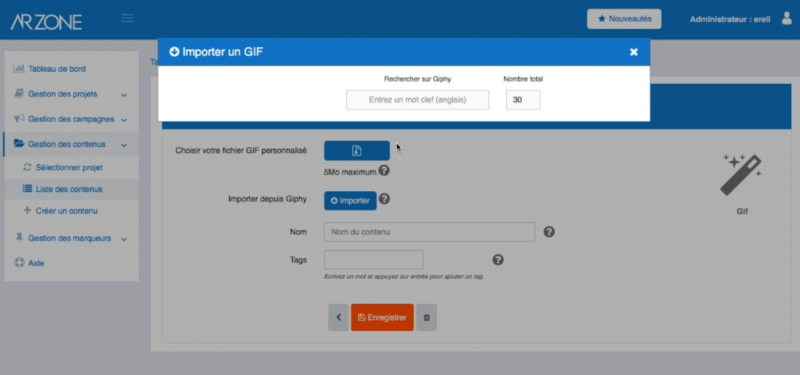Click the back arrow button

338,317
